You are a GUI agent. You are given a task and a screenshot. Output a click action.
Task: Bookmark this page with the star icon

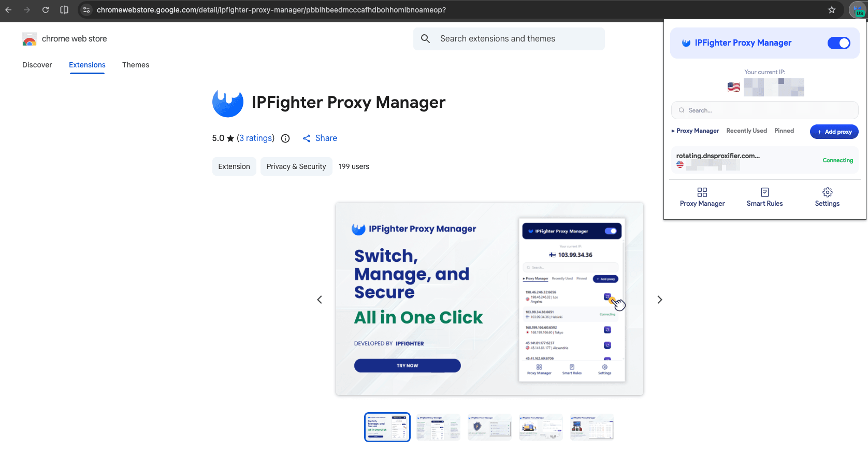tap(832, 10)
